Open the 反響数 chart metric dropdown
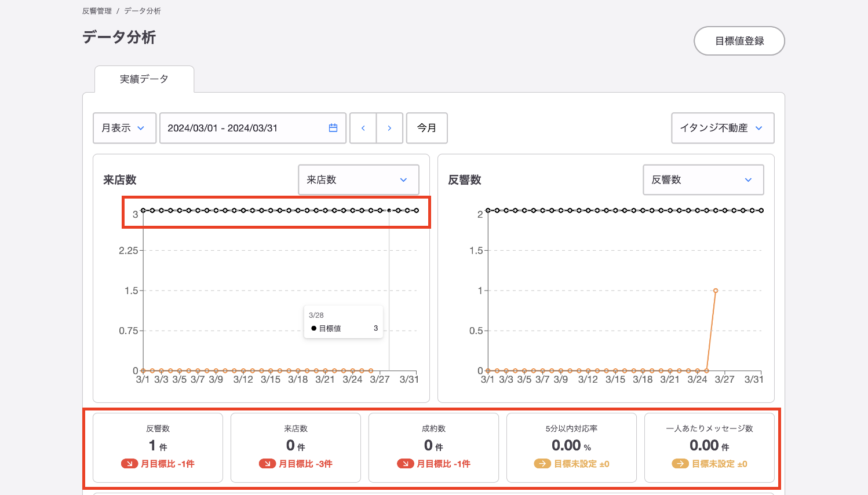The height and width of the screenshot is (495, 868). click(x=703, y=180)
